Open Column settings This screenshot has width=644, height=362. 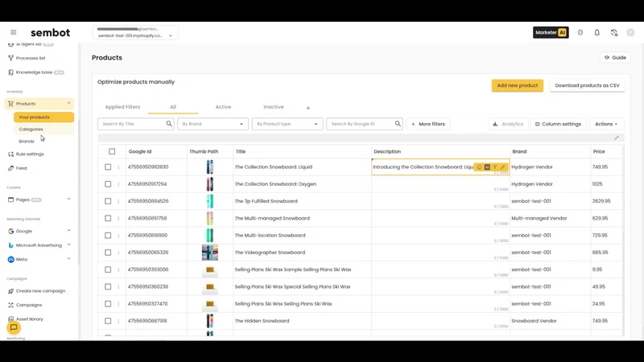558,124
